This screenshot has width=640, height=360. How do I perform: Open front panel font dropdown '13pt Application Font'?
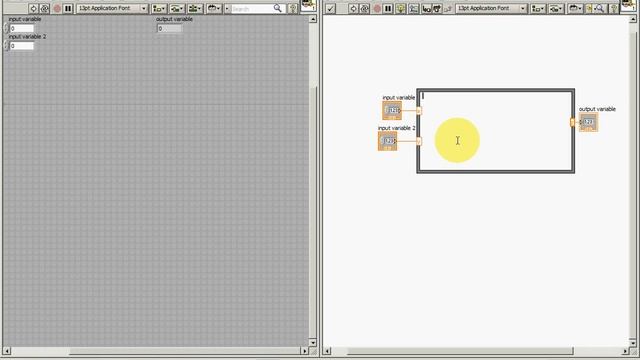pyautogui.click(x=112, y=8)
